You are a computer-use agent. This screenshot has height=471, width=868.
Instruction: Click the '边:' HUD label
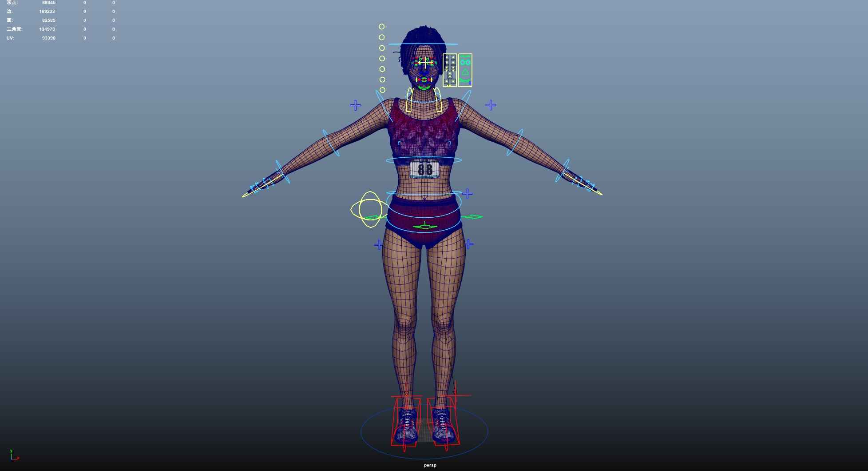10,12
